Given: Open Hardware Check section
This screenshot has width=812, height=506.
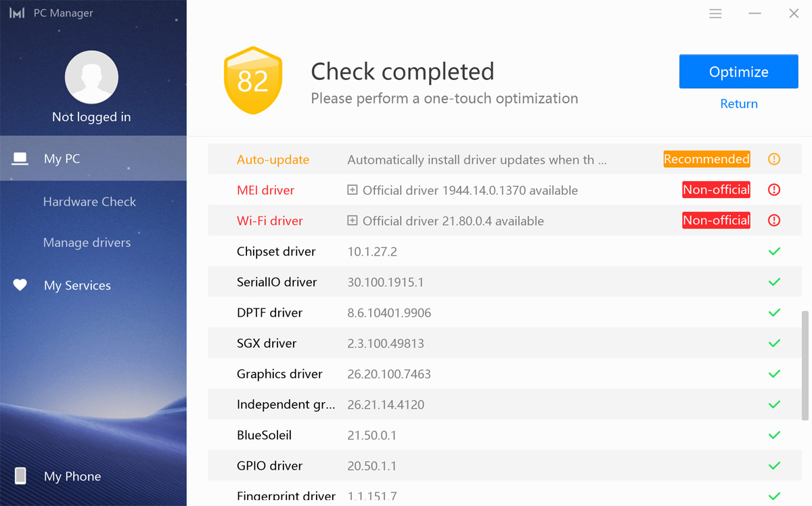Looking at the screenshot, I should [89, 202].
